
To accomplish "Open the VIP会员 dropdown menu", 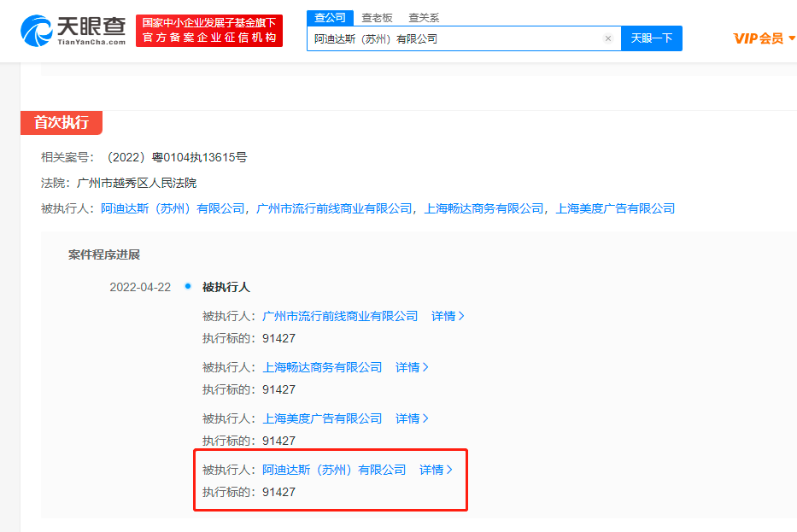I will 764,38.
